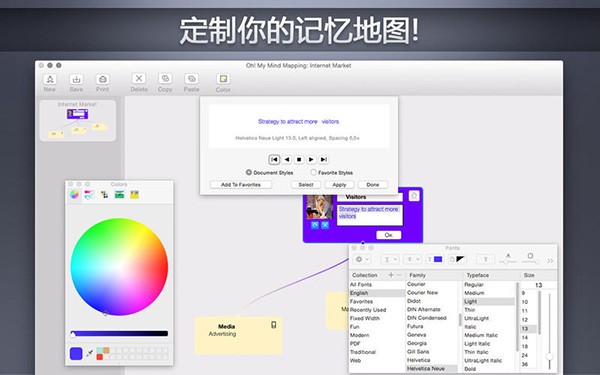Open the Color toolbar tool

pyautogui.click(x=223, y=83)
